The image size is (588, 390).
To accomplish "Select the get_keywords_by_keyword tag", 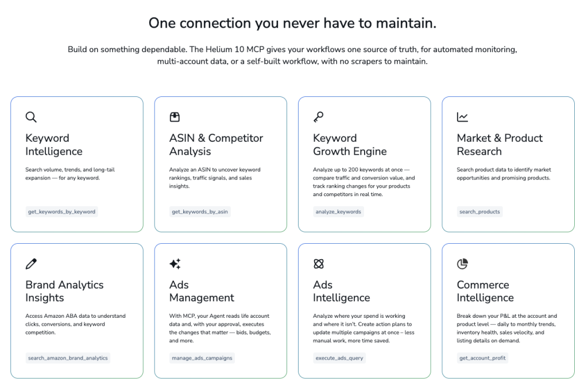I will coord(62,212).
